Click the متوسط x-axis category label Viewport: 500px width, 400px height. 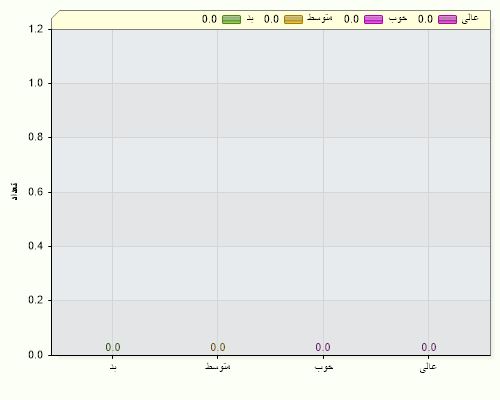(x=218, y=366)
